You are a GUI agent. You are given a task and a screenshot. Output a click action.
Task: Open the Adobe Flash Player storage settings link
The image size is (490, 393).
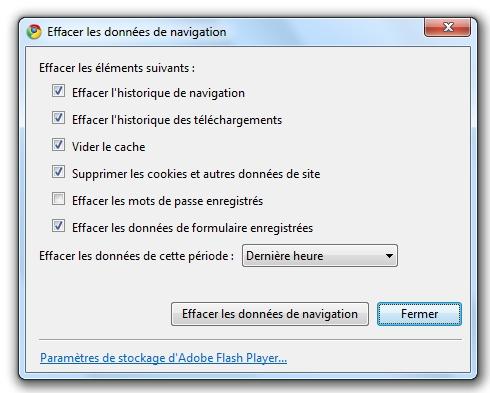(163, 358)
